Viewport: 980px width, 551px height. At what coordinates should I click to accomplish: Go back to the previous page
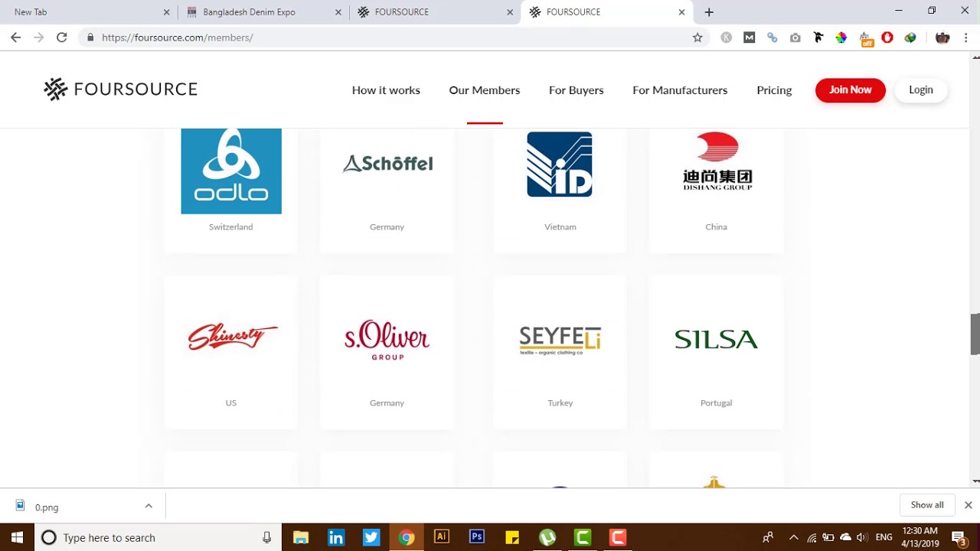tap(16, 37)
